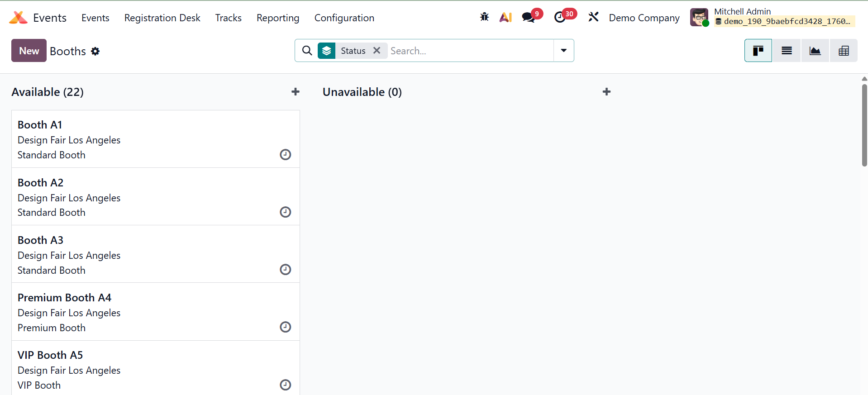This screenshot has height=395, width=868.
Task: Switch to Kanban view
Action: pyautogui.click(x=758, y=51)
